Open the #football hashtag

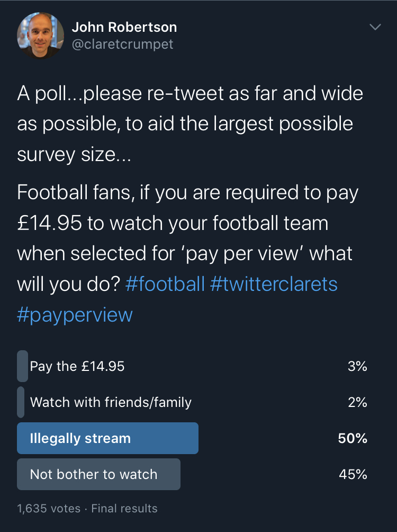click(165, 284)
